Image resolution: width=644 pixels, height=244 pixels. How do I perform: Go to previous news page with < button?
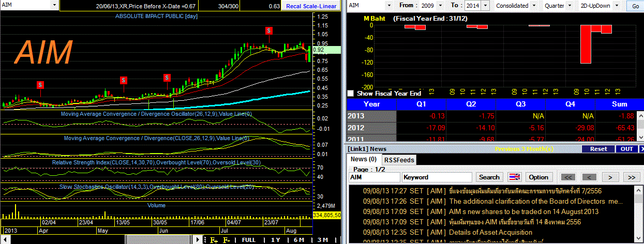pos(590,177)
